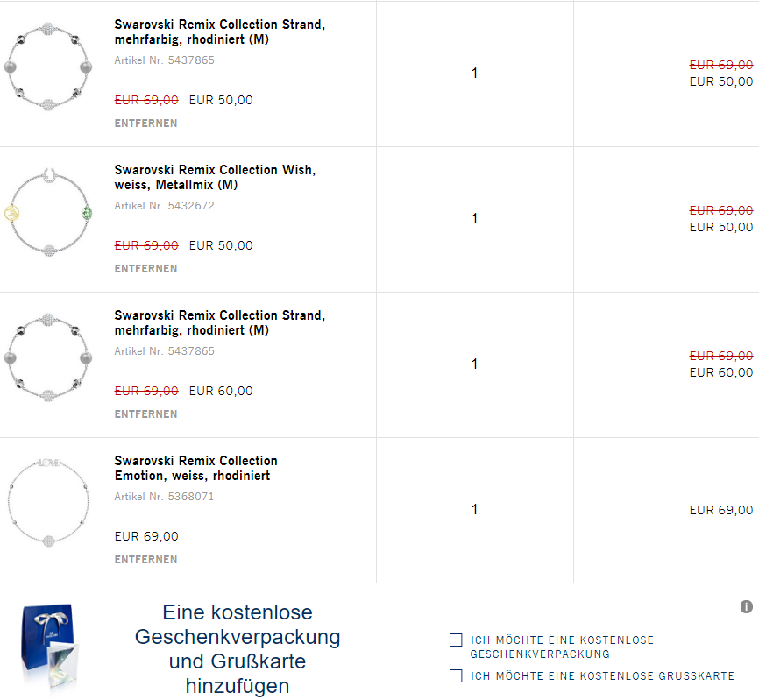Open first Remix Collection Strand title link
Image resolution: width=759 pixels, height=700 pixels.
220,32
